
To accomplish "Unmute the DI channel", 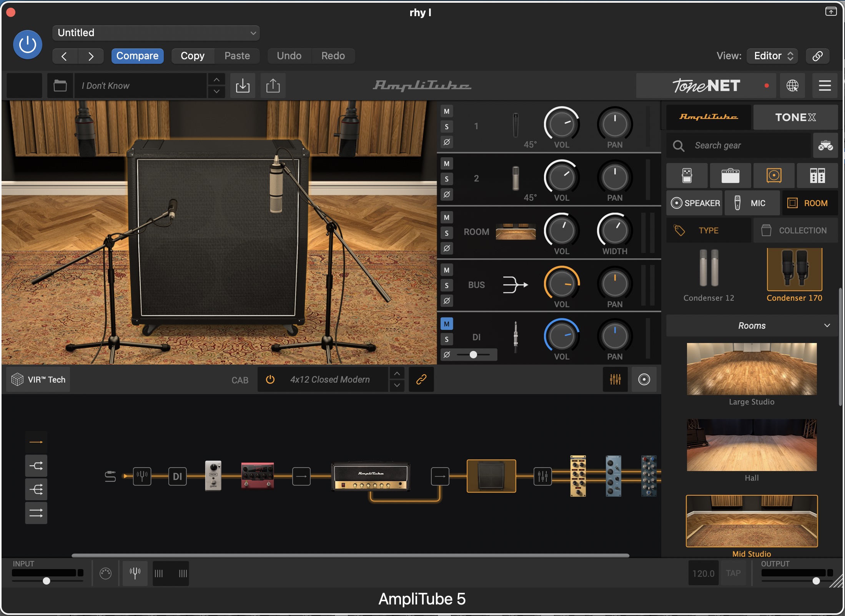I will coord(447,324).
